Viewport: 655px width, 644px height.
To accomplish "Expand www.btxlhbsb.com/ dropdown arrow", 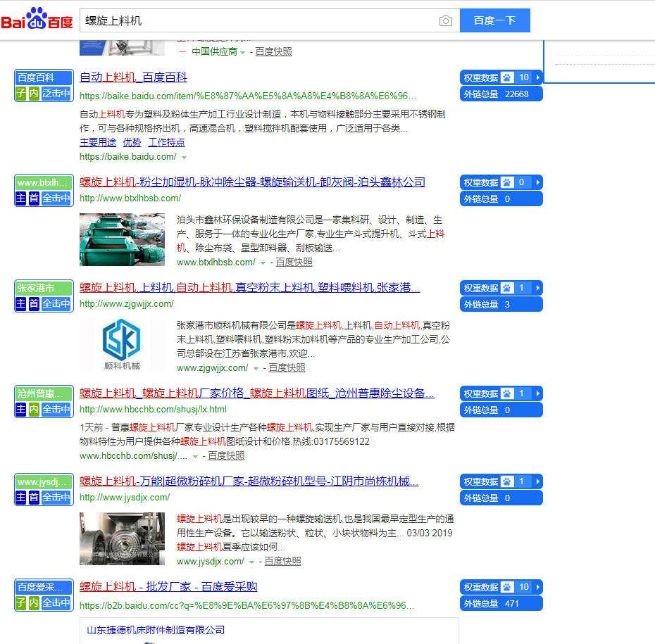I will click(263, 263).
